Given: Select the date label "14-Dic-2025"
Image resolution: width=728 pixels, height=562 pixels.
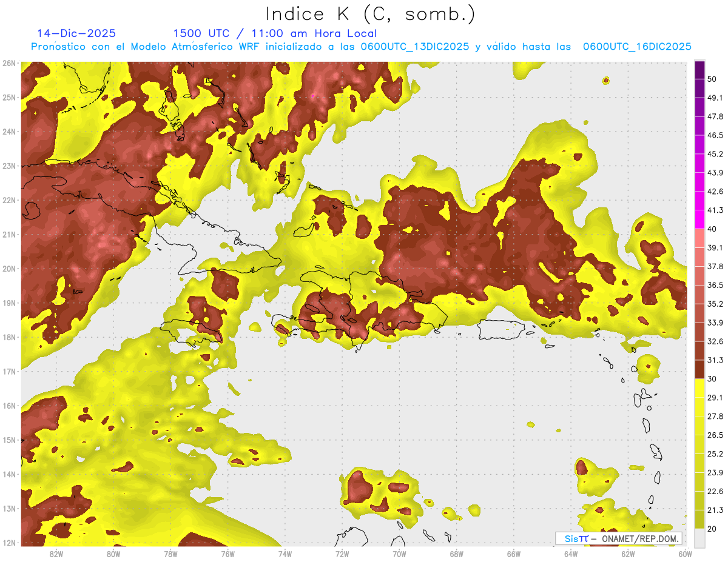Looking at the screenshot, I should [x=76, y=33].
